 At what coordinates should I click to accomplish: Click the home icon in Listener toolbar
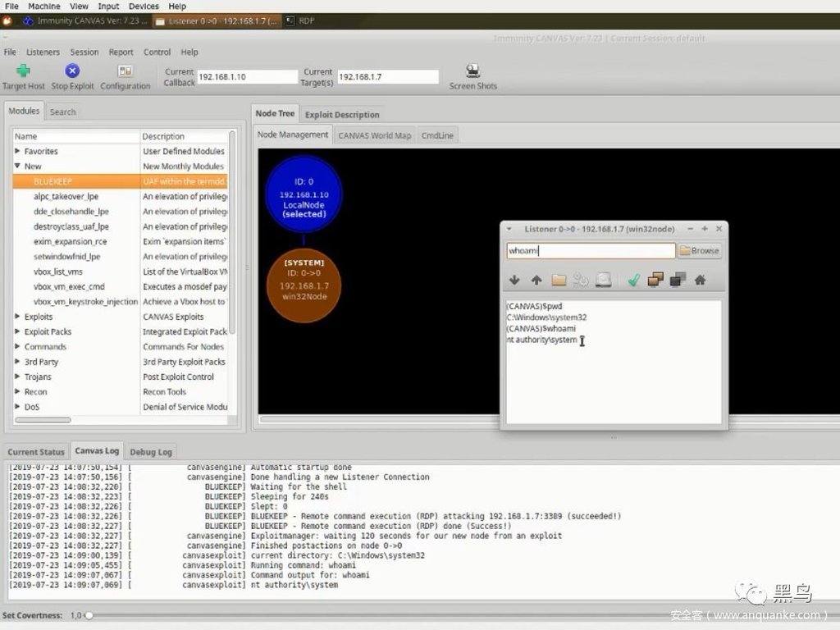(700, 280)
